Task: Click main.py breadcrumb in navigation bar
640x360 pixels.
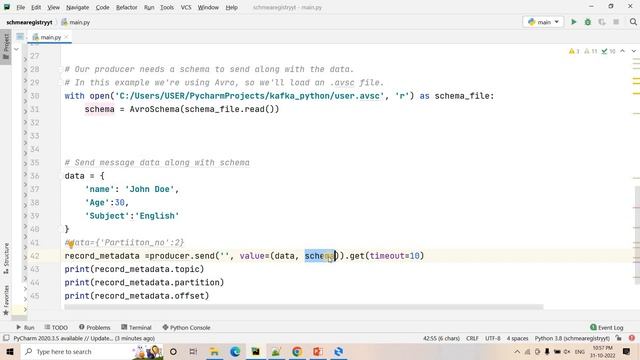Action: coord(76,22)
